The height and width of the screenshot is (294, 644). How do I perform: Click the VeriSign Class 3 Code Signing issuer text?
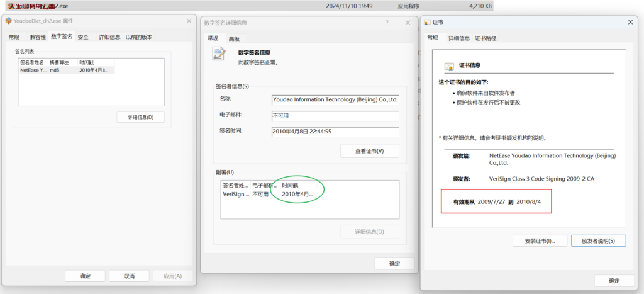coord(541,179)
